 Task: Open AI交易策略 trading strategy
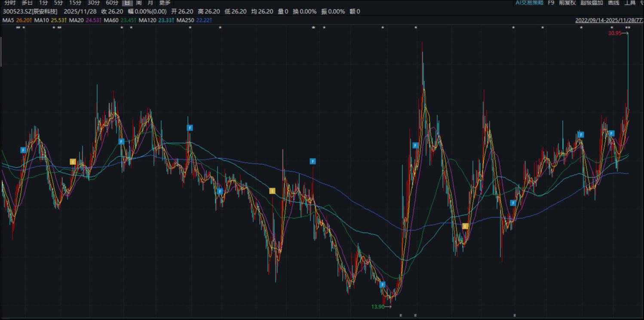(529, 3)
